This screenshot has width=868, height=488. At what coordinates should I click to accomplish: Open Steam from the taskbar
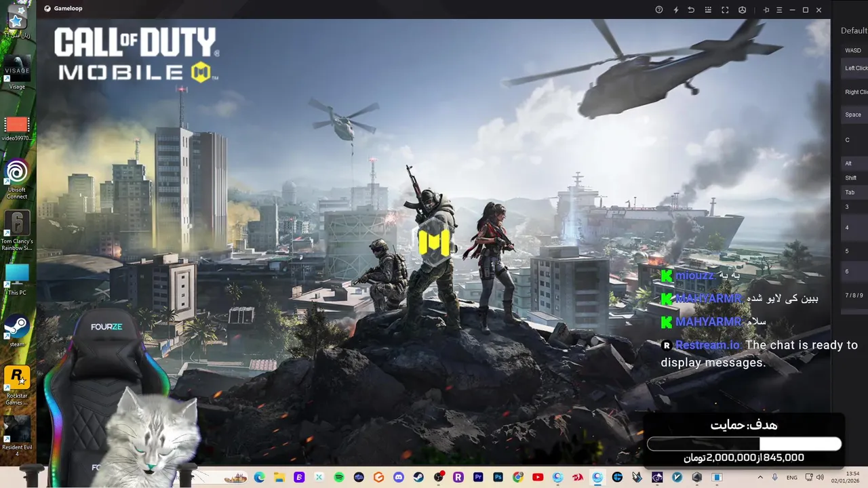(418, 477)
